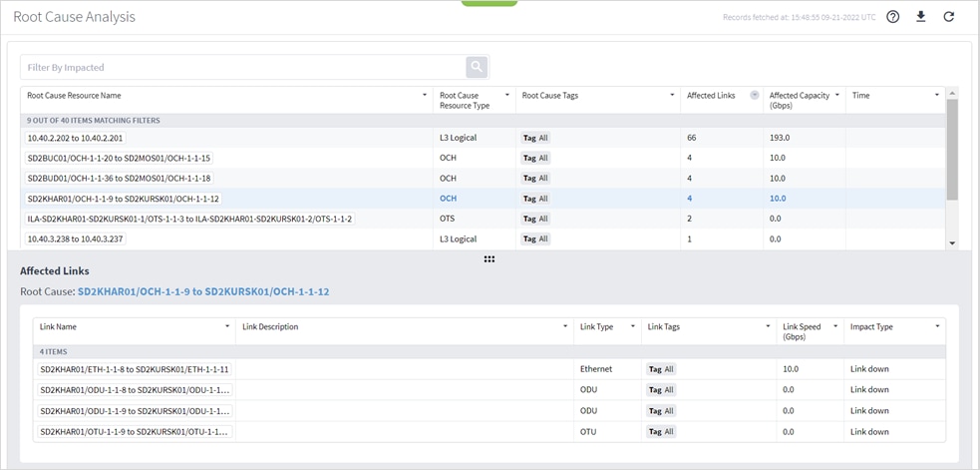Click the Root Cause Analysis page title
Screen dimensions: 980x470
(x=75, y=17)
